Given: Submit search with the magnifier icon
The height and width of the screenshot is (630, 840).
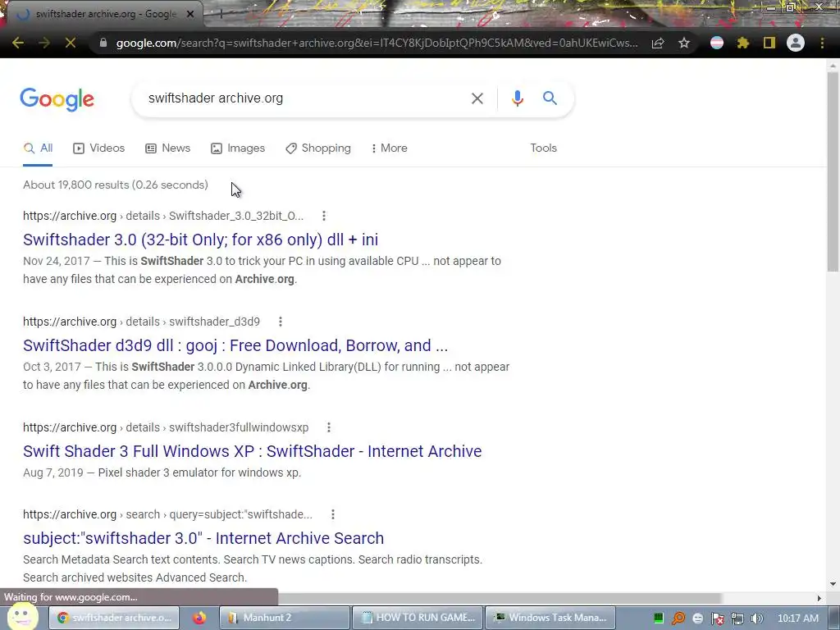Looking at the screenshot, I should 550,98.
